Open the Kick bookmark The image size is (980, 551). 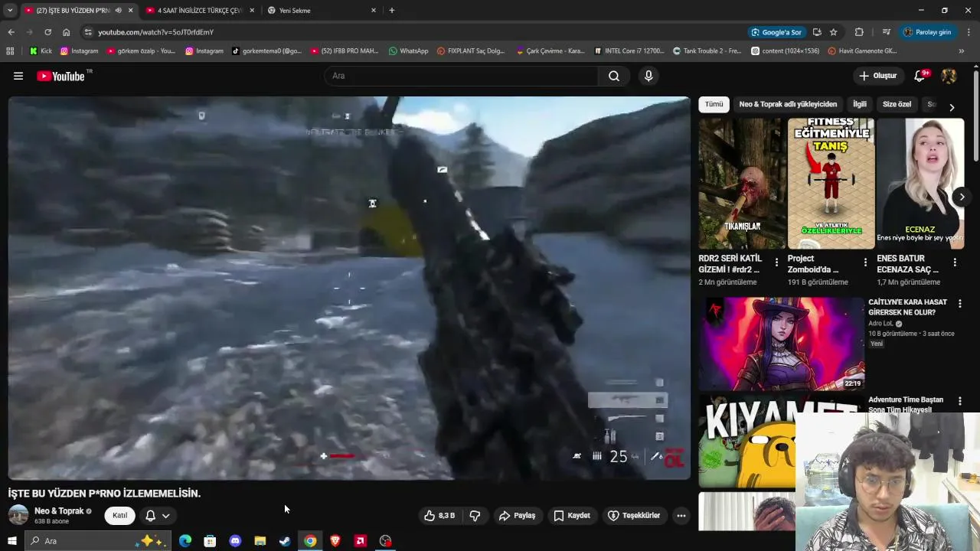click(41, 51)
